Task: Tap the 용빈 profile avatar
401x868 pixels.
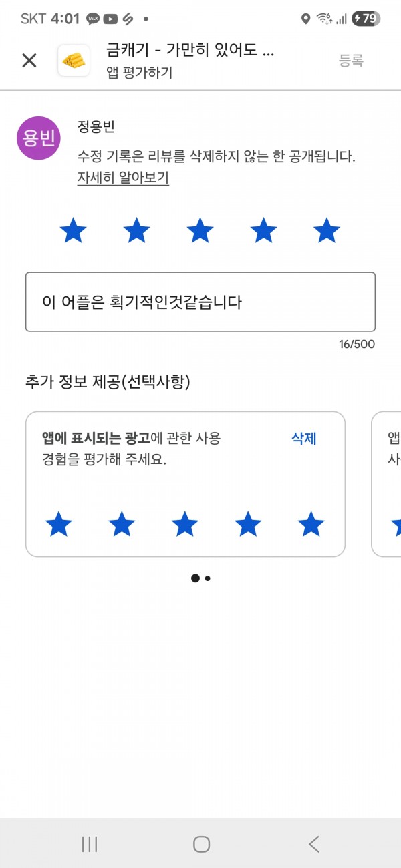Action: pos(39,138)
